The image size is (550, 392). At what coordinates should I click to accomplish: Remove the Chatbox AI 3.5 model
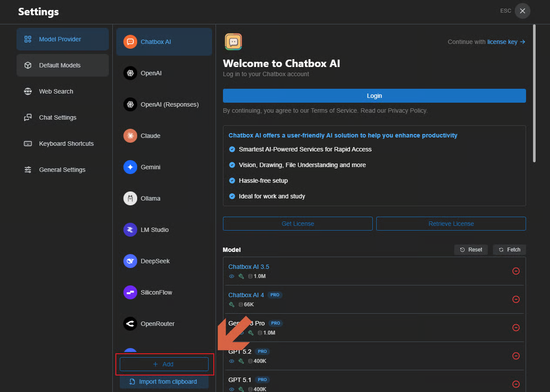coord(516,271)
